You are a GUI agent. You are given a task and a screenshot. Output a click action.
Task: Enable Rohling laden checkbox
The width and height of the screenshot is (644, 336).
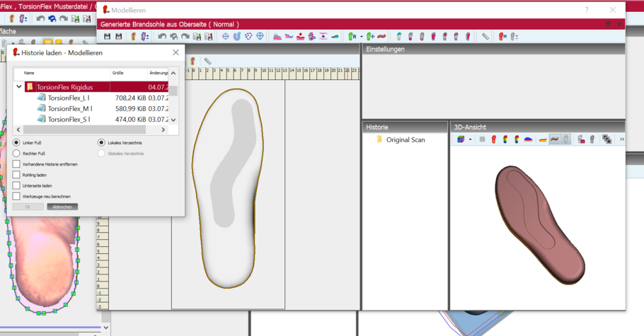coord(16,175)
